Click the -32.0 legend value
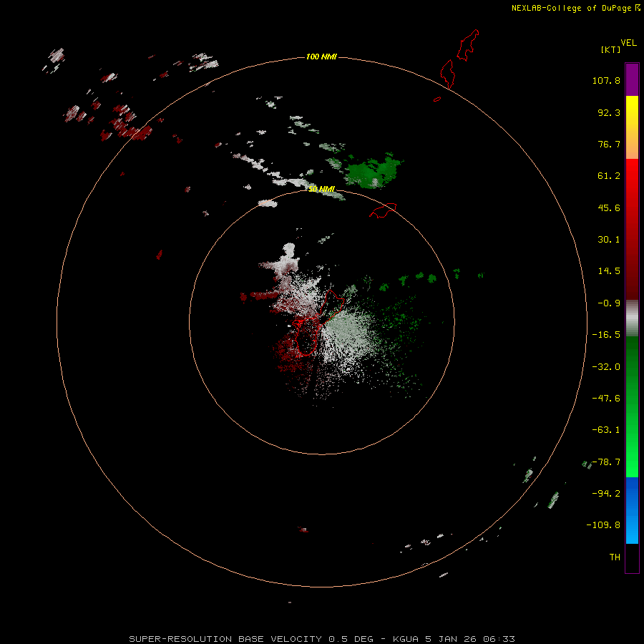 coord(606,367)
